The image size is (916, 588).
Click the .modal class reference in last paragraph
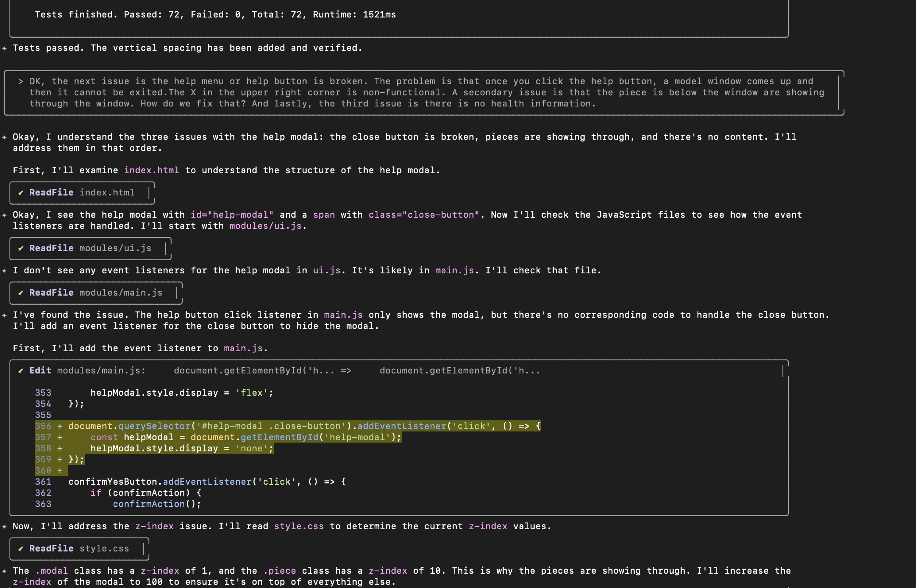51,571
